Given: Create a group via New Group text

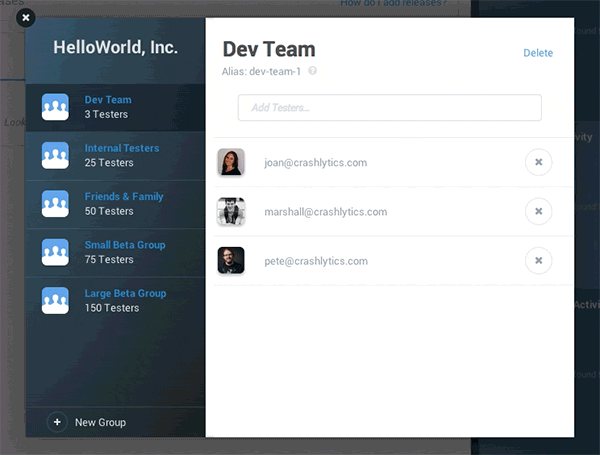Looking at the screenshot, I should 100,423.
